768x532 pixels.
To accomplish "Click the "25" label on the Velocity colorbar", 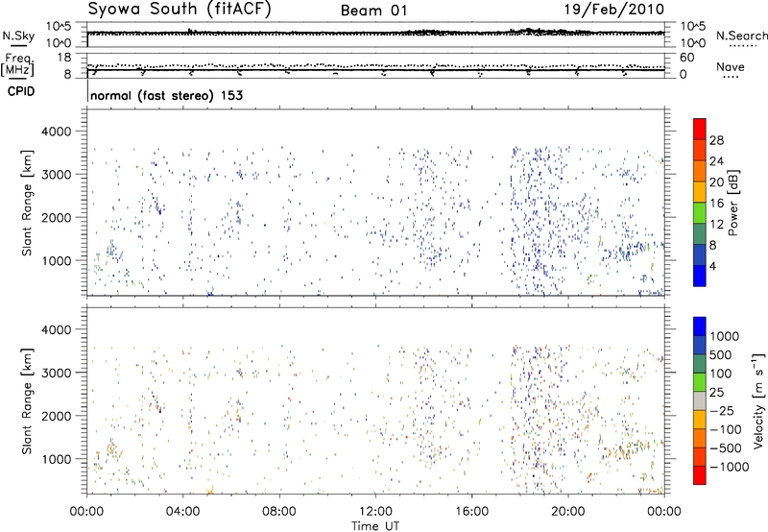I will 716,392.
